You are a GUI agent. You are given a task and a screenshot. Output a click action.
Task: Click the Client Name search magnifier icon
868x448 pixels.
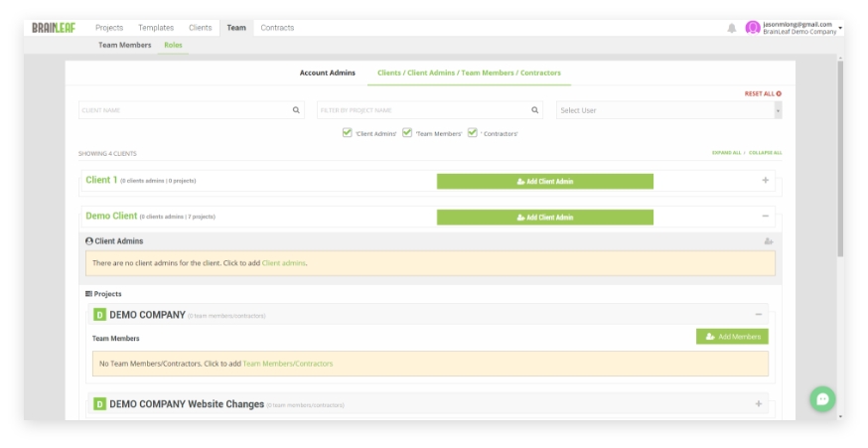pos(296,110)
